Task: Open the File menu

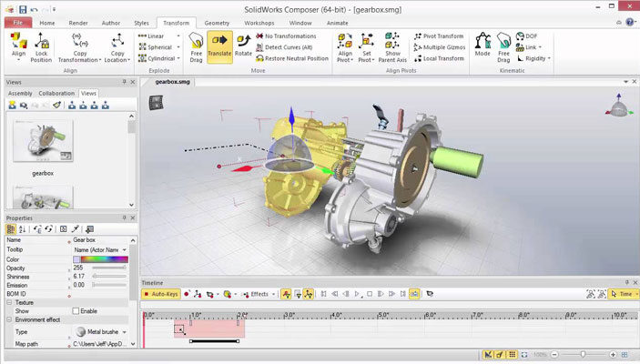Action: (18, 23)
